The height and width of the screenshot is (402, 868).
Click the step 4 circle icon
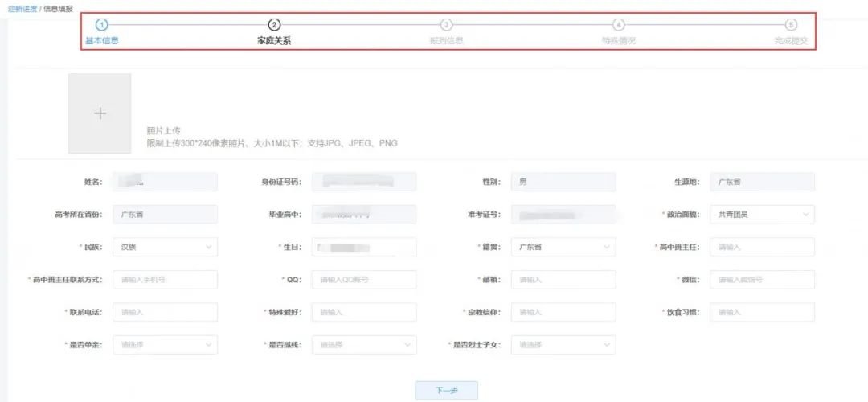(619, 25)
